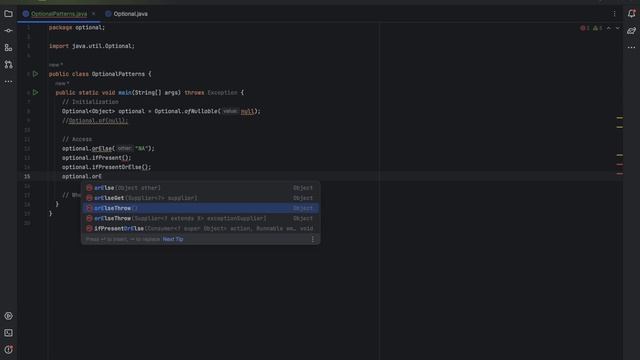Open the Commit tool window icon
640x360 pixels.
pos(8,31)
